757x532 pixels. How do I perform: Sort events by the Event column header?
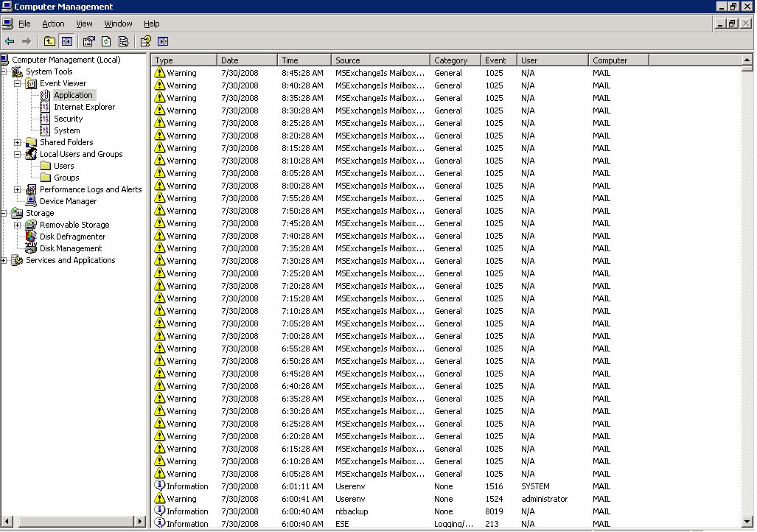click(499, 60)
